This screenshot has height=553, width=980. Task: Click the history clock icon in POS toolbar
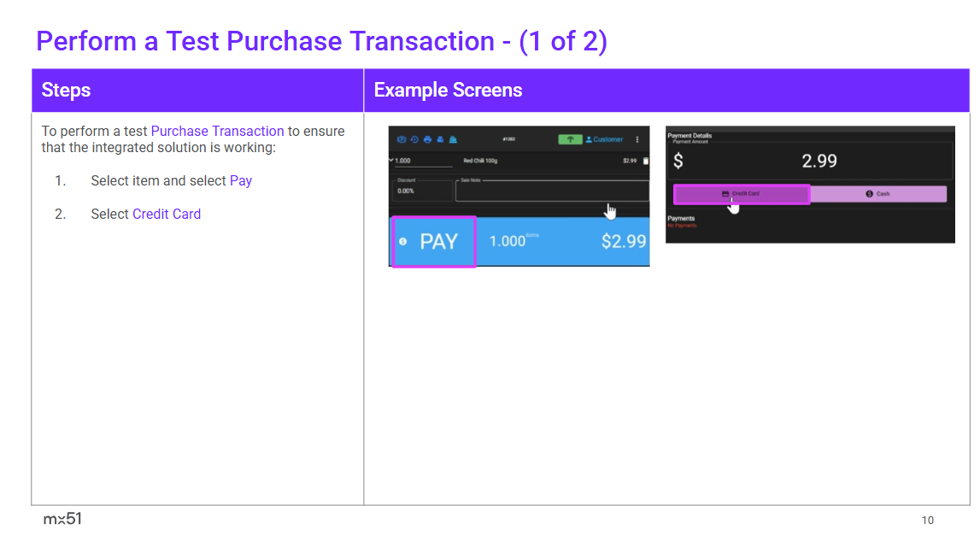tap(414, 139)
